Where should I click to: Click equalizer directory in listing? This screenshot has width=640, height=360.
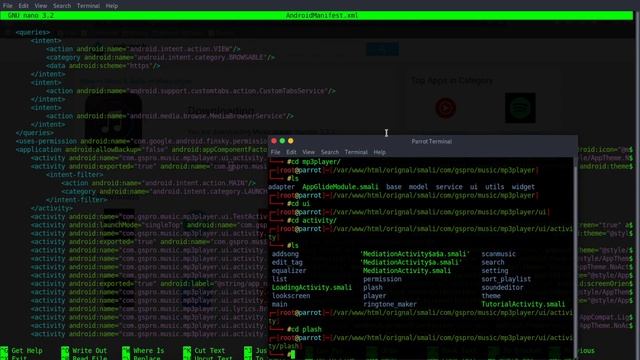[289, 271]
